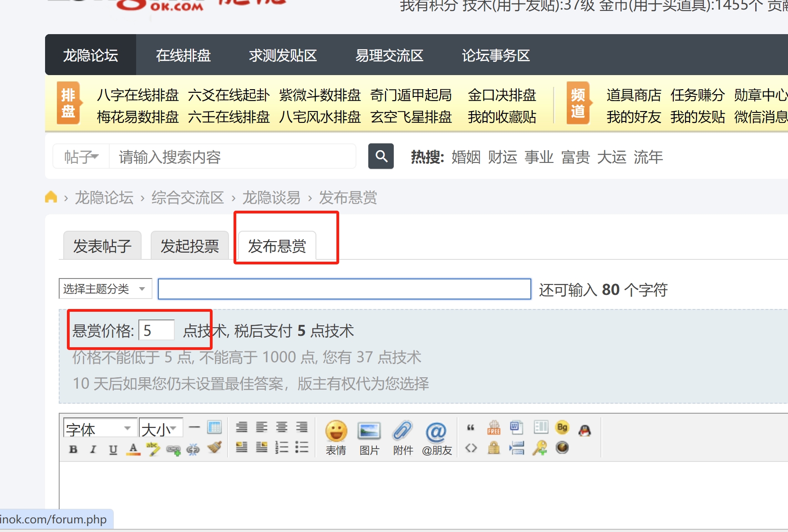Open 求测发贴区 nav menu
This screenshot has width=788, height=532.
pos(283,55)
